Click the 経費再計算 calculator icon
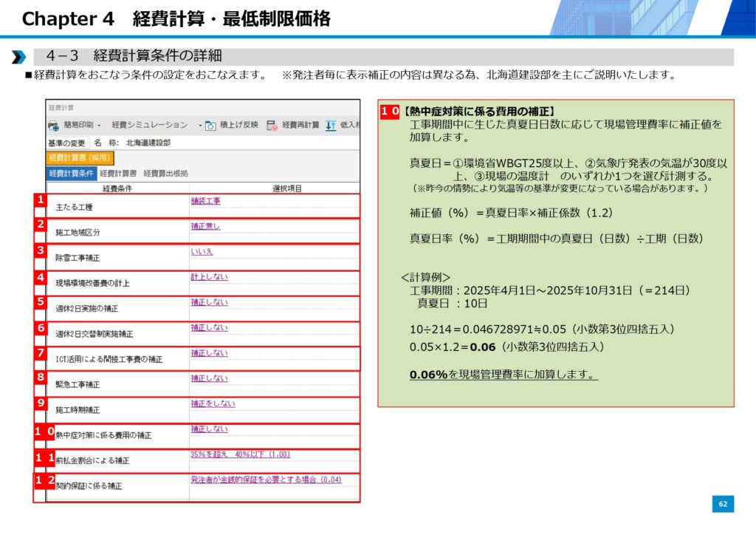The height and width of the screenshot is (535, 756). (x=272, y=126)
